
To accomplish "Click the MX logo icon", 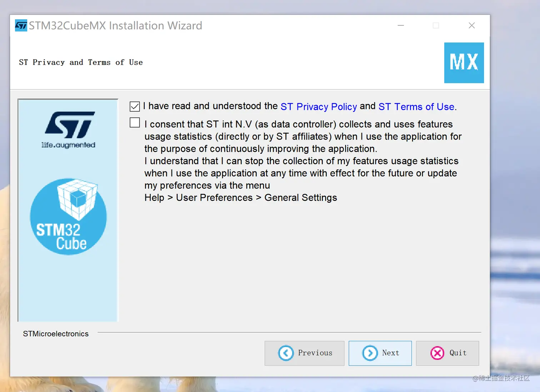I will (464, 63).
